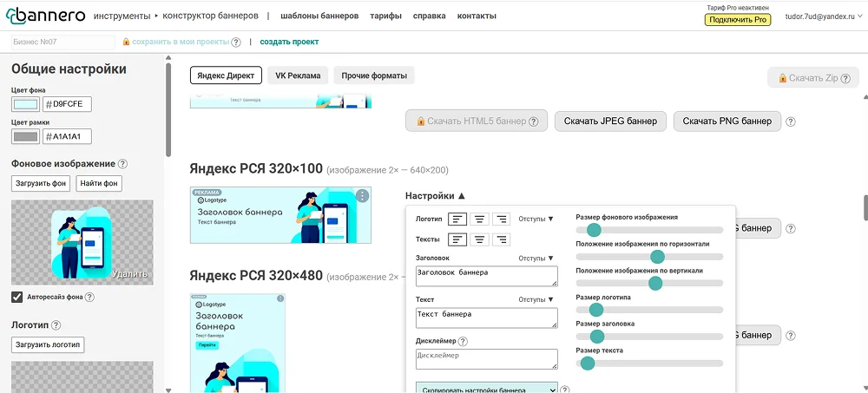The image size is (868, 393).
Task: Open Скопировать настройки баннера dropdown
Action: (487, 388)
